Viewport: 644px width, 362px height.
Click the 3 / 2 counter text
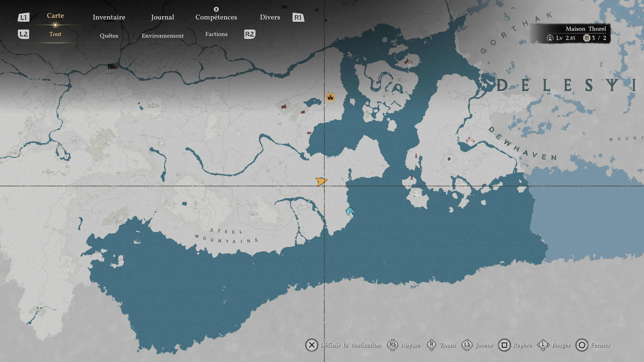pos(599,38)
